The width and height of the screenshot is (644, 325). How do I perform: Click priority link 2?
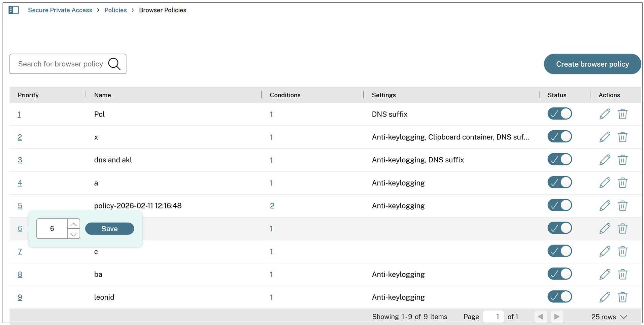tap(20, 137)
